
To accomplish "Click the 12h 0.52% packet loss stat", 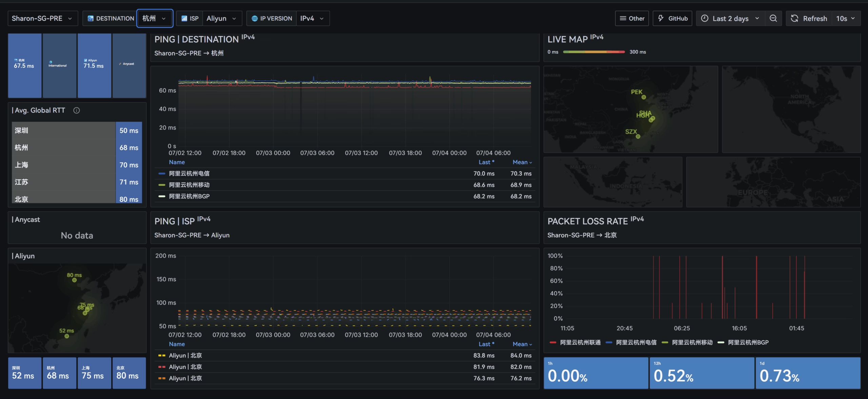I will (x=702, y=373).
